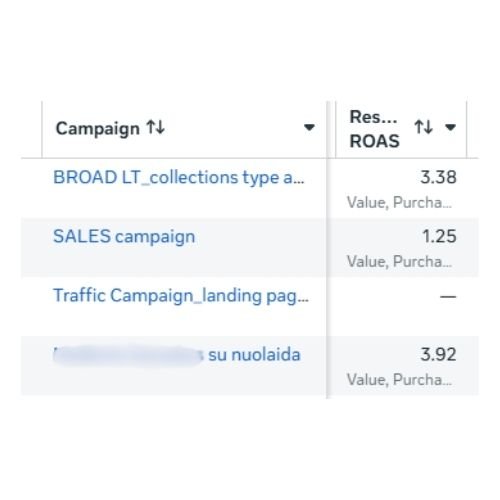Click the Res... ROAS header label
500x500 pixels.
pyautogui.click(x=374, y=129)
